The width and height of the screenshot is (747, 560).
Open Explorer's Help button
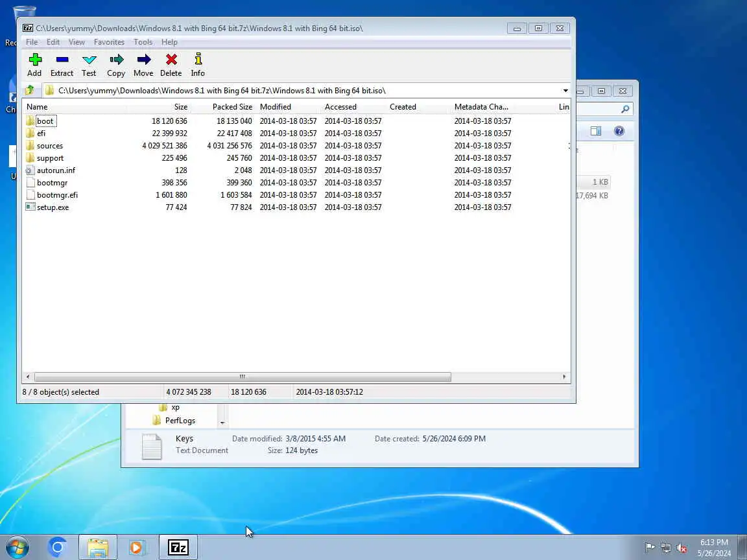pos(619,131)
